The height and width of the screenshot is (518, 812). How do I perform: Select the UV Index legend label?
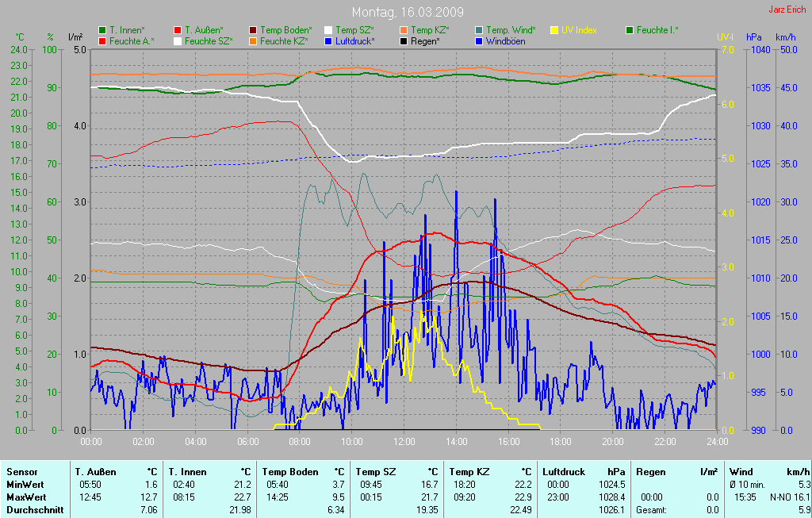coord(579,31)
